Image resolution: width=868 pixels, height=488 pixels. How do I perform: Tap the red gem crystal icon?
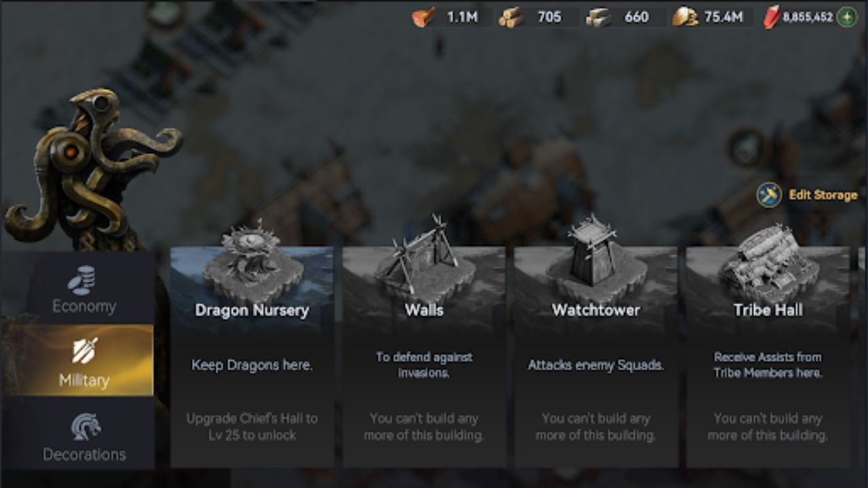pyautogui.click(x=772, y=17)
